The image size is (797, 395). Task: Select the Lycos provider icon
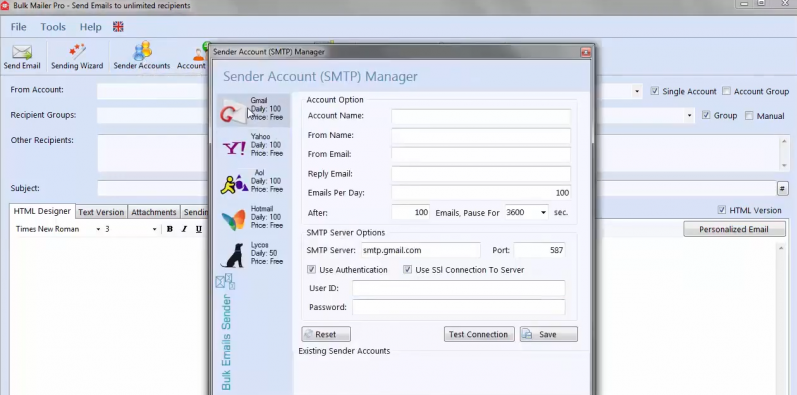point(232,255)
